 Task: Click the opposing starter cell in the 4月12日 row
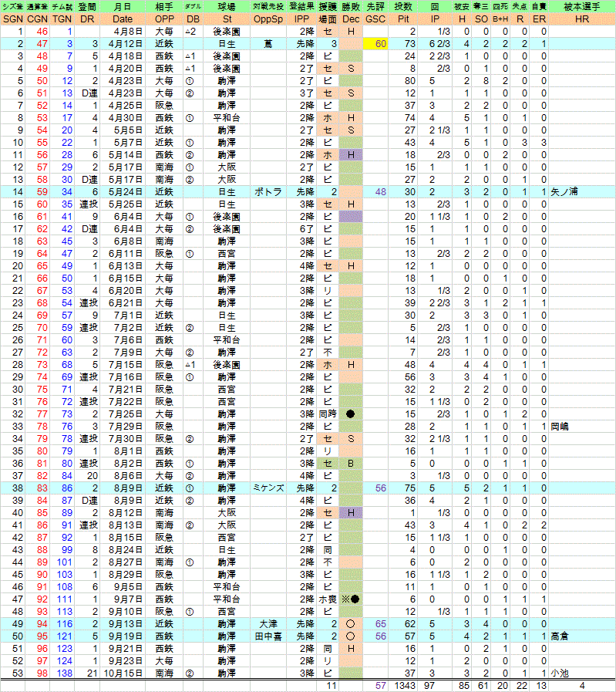pyautogui.click(x=268, y=44)
